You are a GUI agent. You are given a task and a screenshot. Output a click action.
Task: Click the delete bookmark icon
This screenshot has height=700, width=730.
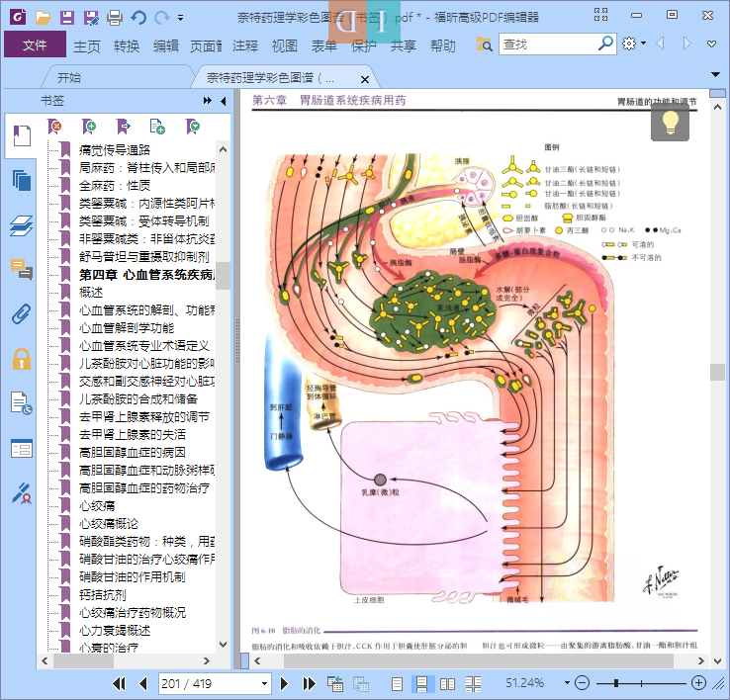54,127
